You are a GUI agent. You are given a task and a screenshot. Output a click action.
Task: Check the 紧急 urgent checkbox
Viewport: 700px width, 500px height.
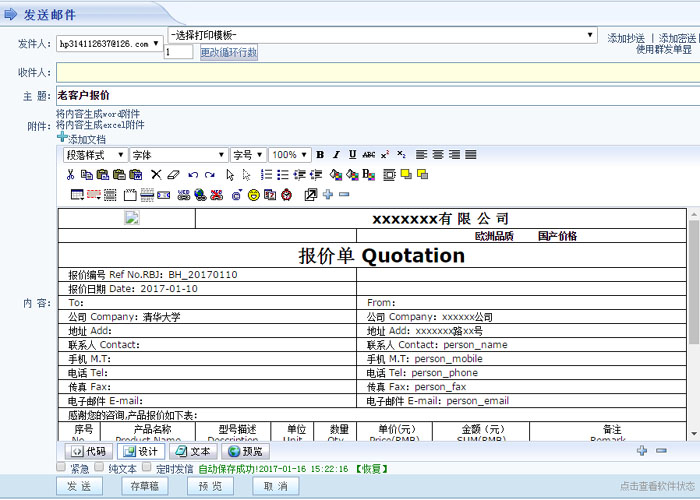pyautogui.click(x=62, y=467)
